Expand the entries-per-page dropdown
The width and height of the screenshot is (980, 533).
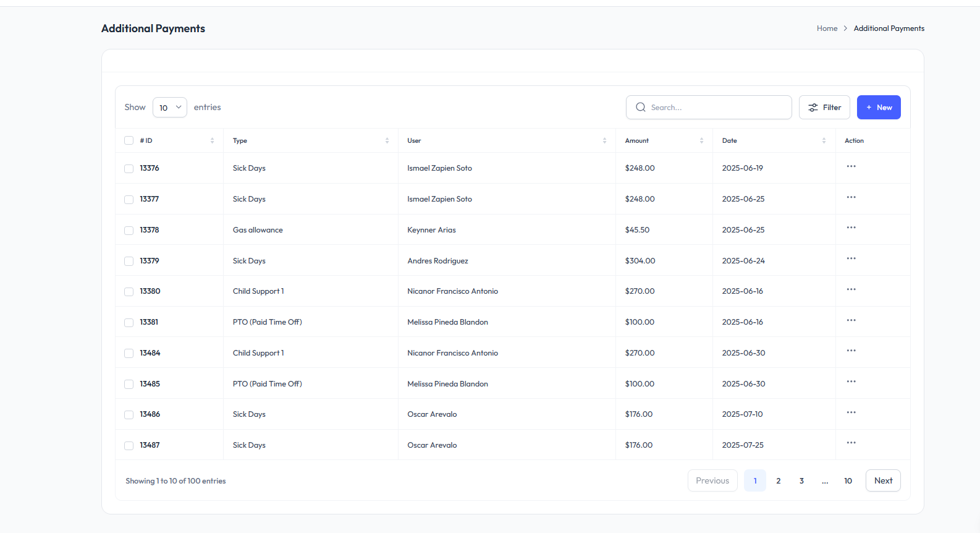(170, 108)
